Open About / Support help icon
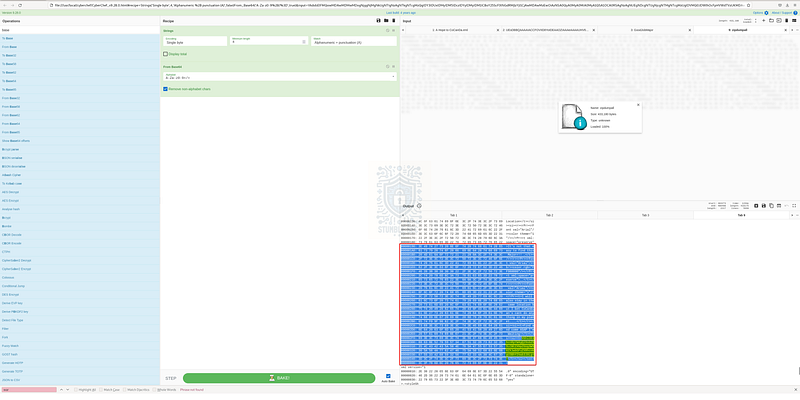 (x=797, y=12)
